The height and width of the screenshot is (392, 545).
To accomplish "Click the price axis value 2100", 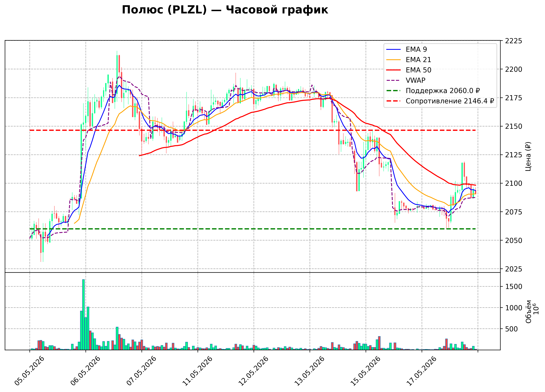I will (x=514, y=183).
